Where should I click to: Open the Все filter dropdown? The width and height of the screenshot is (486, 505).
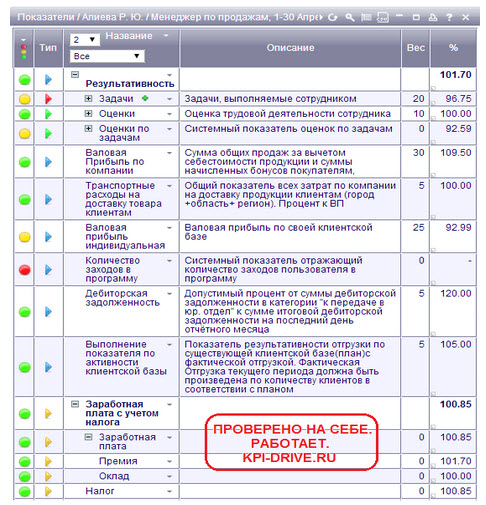tap(107, 56)
